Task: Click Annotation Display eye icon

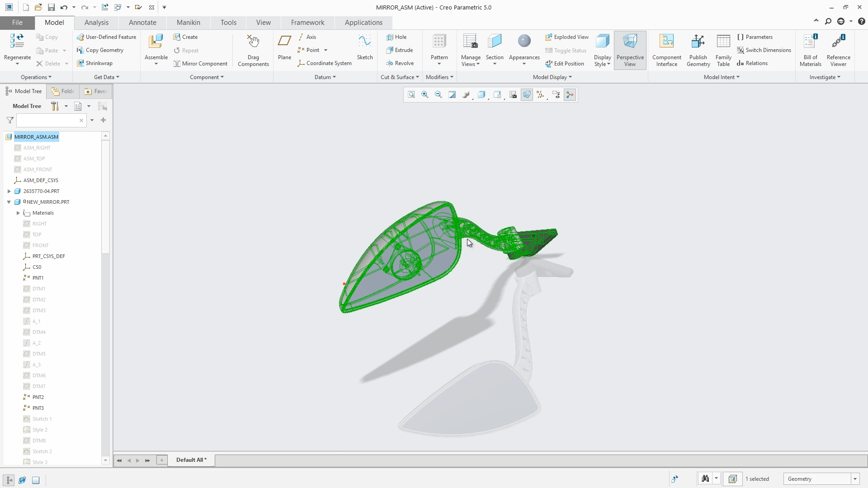Action: pyautogui.click(x=556, y=94)
